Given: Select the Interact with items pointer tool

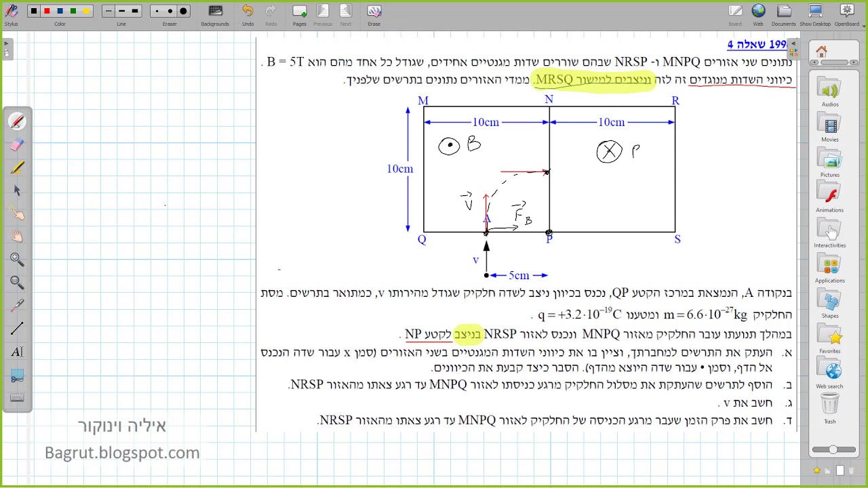Looking at the screenshot, I should [18, 213].
